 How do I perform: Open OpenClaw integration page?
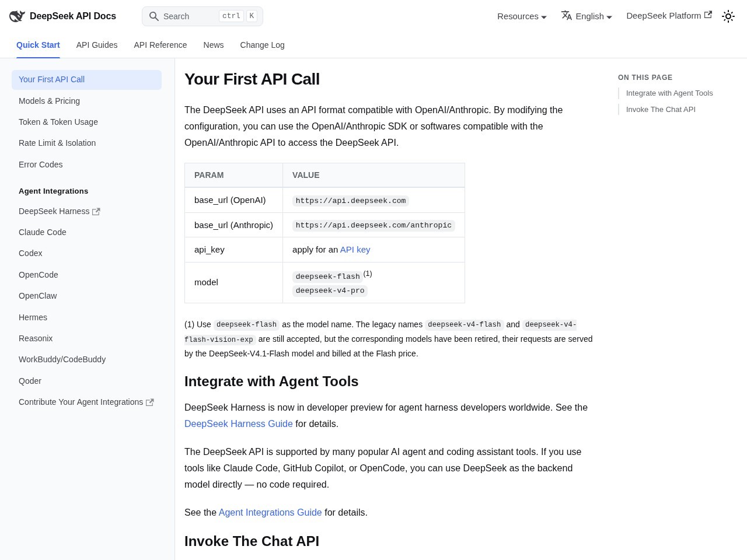[86, 296]
